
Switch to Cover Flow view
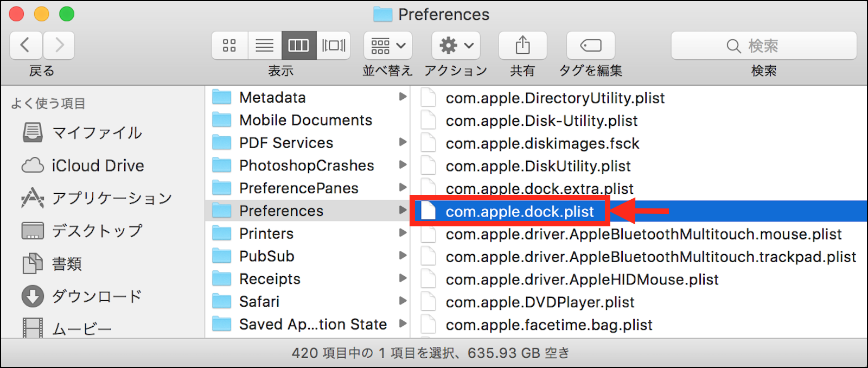pos(333,45)
